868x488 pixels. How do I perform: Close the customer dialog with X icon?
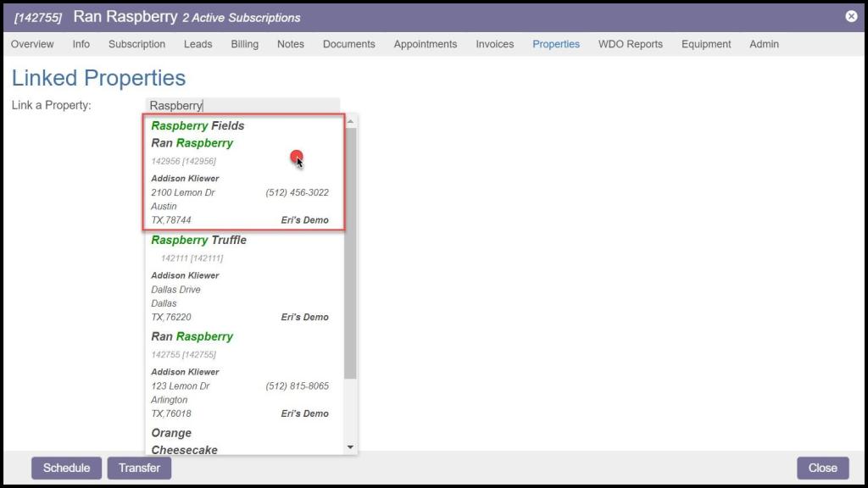pyautogui.click(x=851, y=16)
